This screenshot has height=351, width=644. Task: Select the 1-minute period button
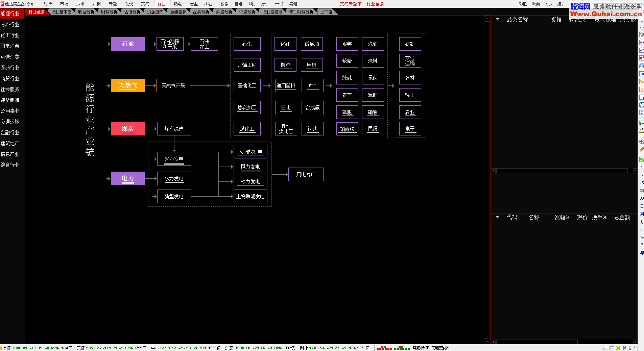point(641,167)
